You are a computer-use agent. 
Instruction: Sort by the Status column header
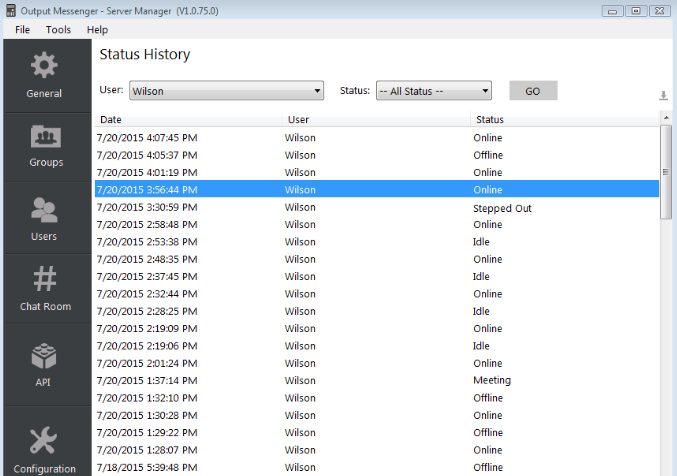tap(565, 119)
